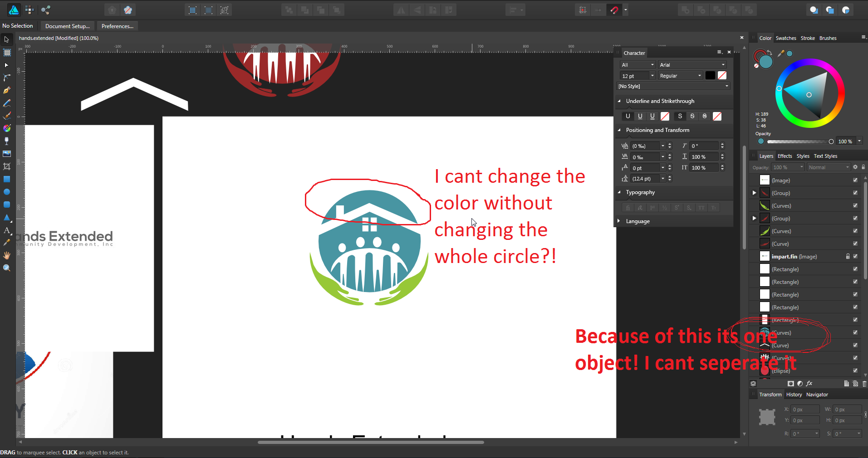Toggle visibility of (Ellipse) layer
868x458 pixels.
pos(855,371)
